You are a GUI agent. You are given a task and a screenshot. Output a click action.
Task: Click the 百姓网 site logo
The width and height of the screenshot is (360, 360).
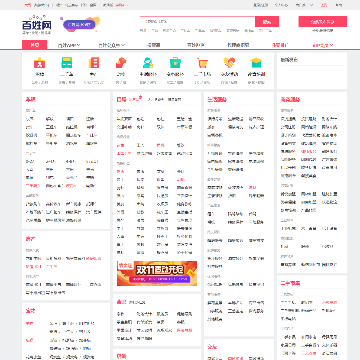(37, 25)
